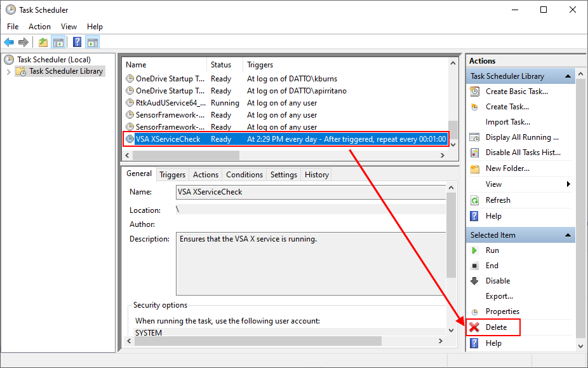
Task: Open the Action menu
Action: point(39,27)
